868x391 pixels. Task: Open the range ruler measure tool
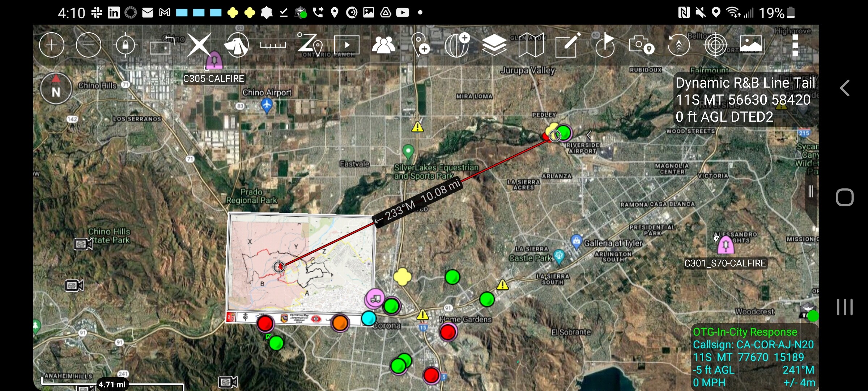(273, 45)
